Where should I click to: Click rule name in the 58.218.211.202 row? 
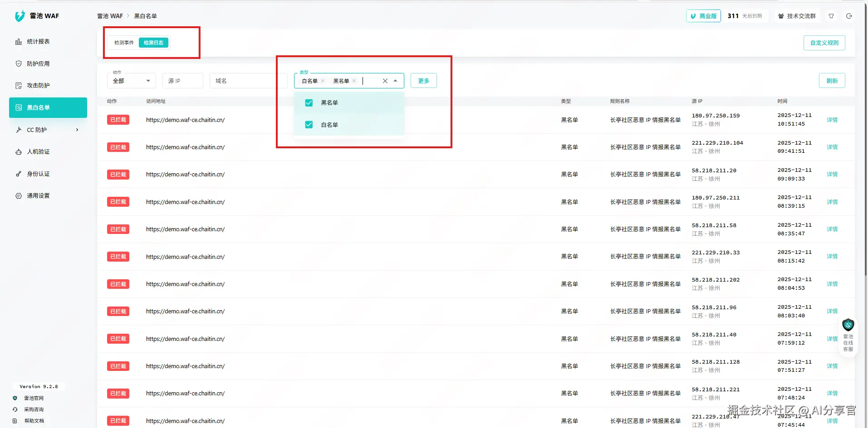645,284
